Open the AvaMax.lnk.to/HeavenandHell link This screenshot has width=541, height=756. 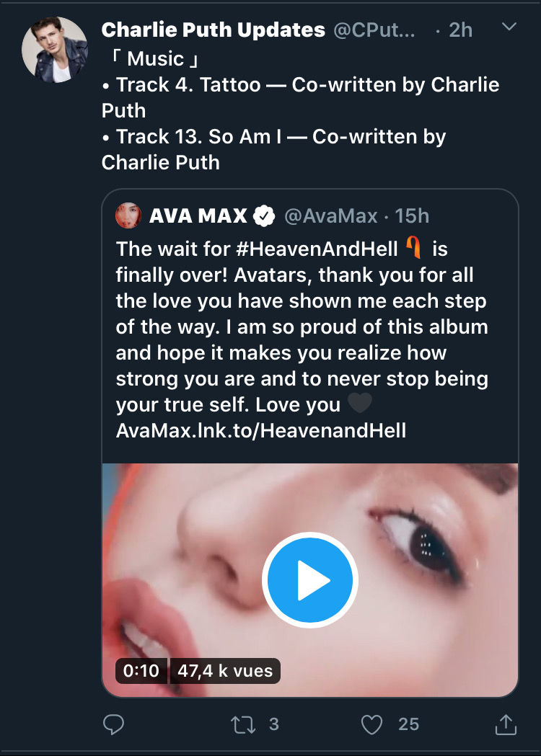tap(261, 431)
